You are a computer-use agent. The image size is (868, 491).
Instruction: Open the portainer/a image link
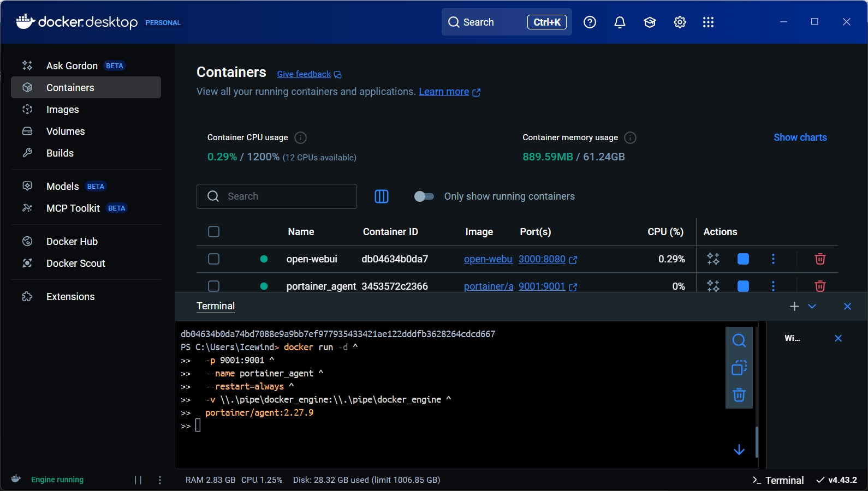(489, 286)
